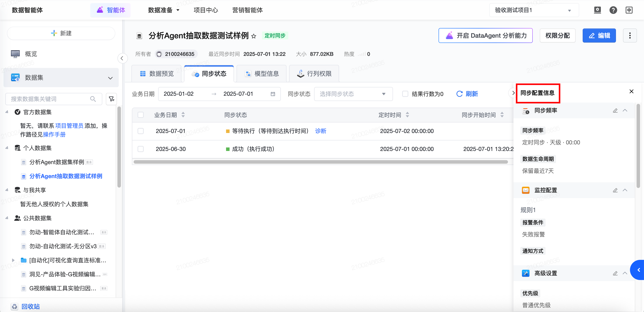Click the favorite star next to dataset title
The image size is (644, 312).
click(x=253, y=36)
